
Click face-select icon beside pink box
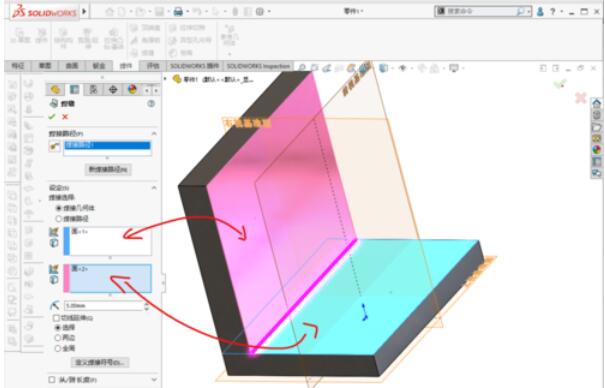pos(54,269)
